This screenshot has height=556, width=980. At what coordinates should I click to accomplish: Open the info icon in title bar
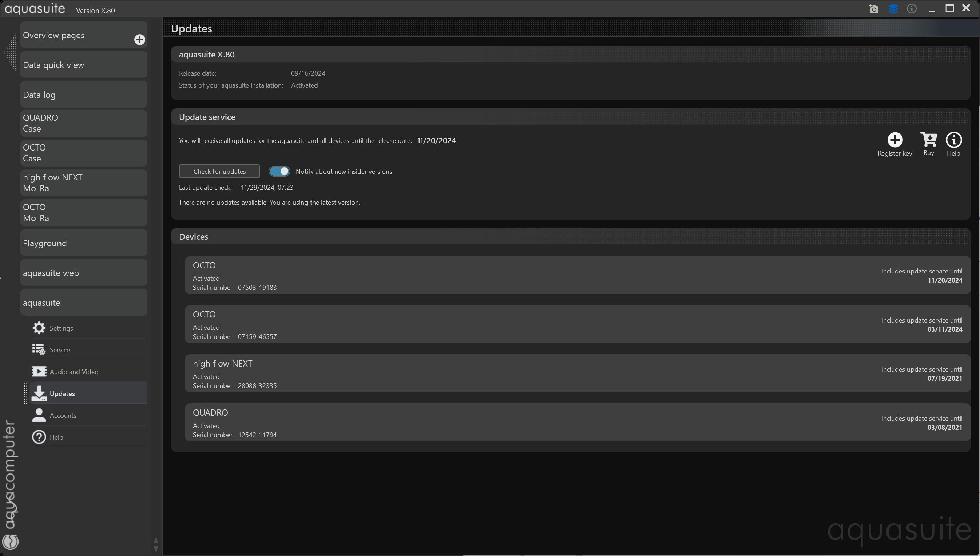[x=912, y=9]
